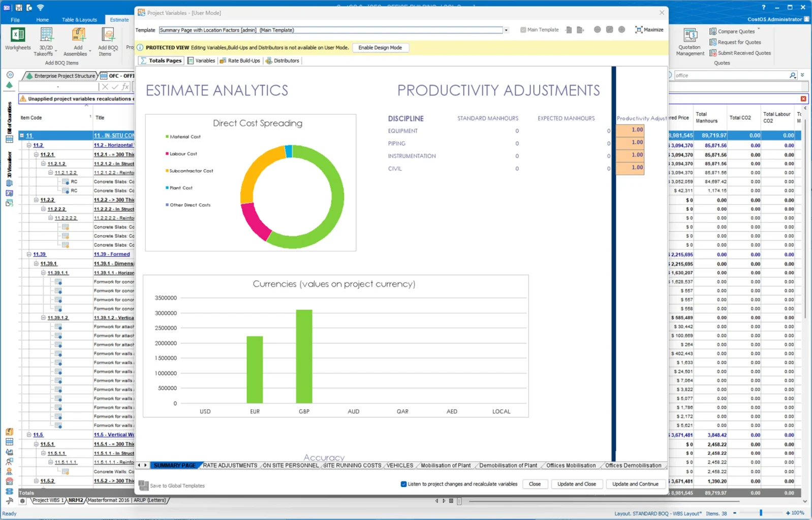Collapse tree row 11.2.1

(36, 154)
